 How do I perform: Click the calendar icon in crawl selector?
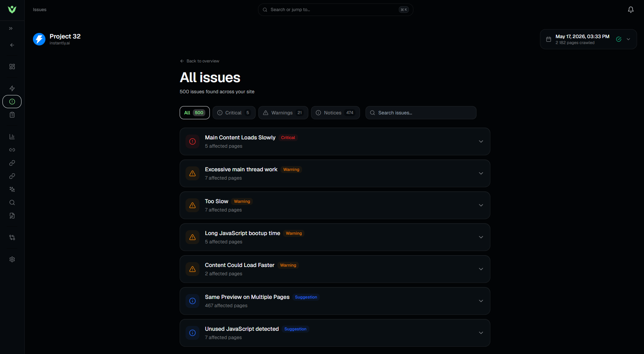[x=549, y=39]
